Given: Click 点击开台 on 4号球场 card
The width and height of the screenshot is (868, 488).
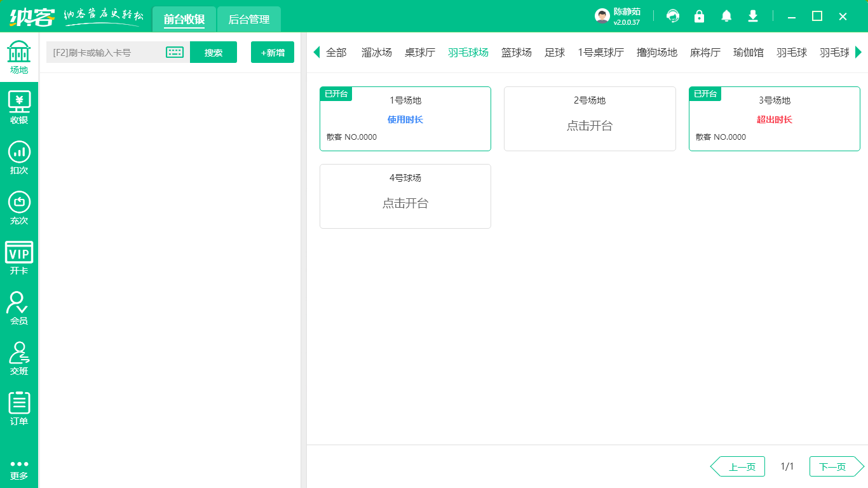Looking at the screenshot, I should pos(405,203).
